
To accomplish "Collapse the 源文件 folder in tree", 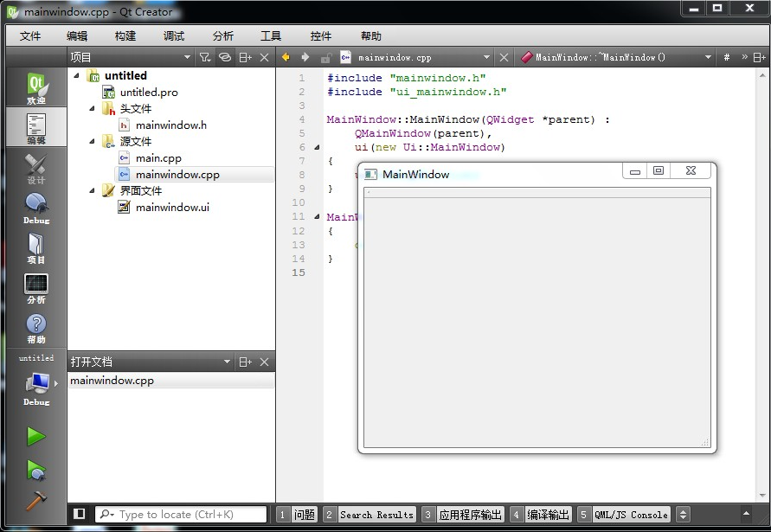I will point(92,141).
